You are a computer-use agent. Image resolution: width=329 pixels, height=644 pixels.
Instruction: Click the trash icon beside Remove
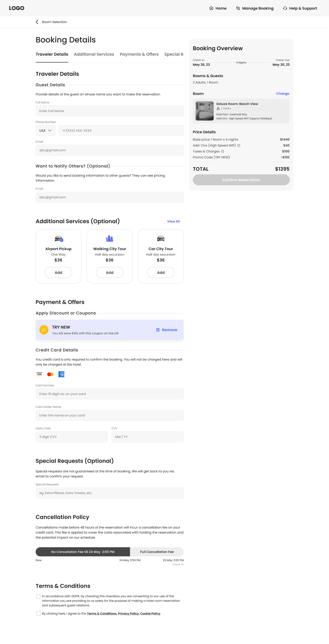[158, 330]
